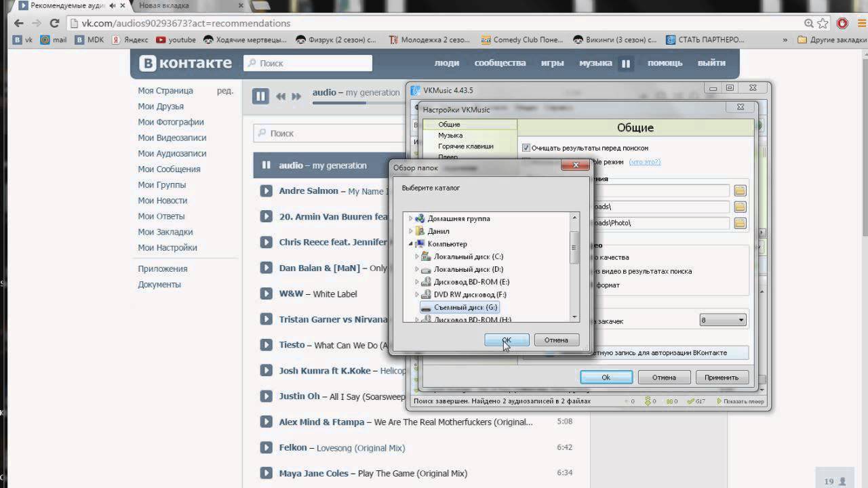
Task: Collapse the Компьютер node
Action: tap(410, 244)
